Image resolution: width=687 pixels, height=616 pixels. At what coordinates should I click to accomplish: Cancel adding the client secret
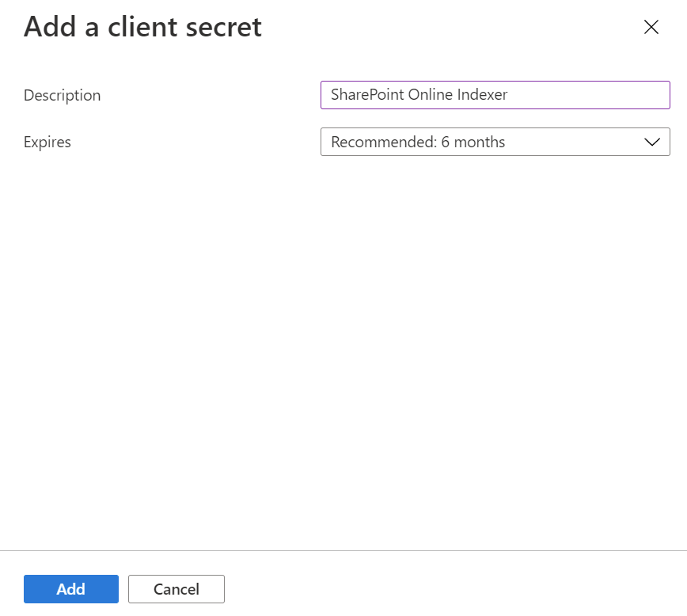click(x=176, y=589)
